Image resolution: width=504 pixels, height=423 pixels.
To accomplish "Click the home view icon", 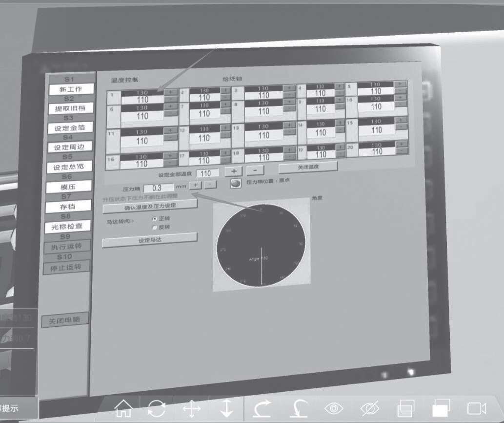I will pyautogui.click(x=123, y=408).
